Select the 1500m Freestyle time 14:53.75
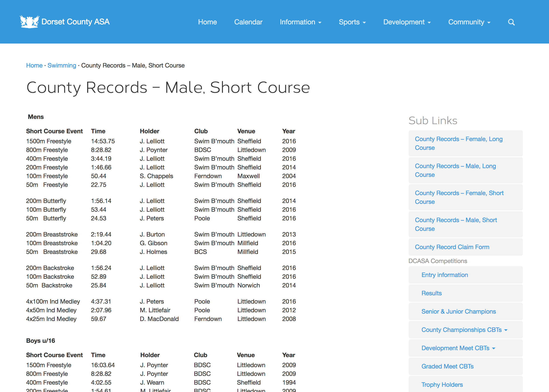Screen dimensions: 549x392 tap(103, 141)
